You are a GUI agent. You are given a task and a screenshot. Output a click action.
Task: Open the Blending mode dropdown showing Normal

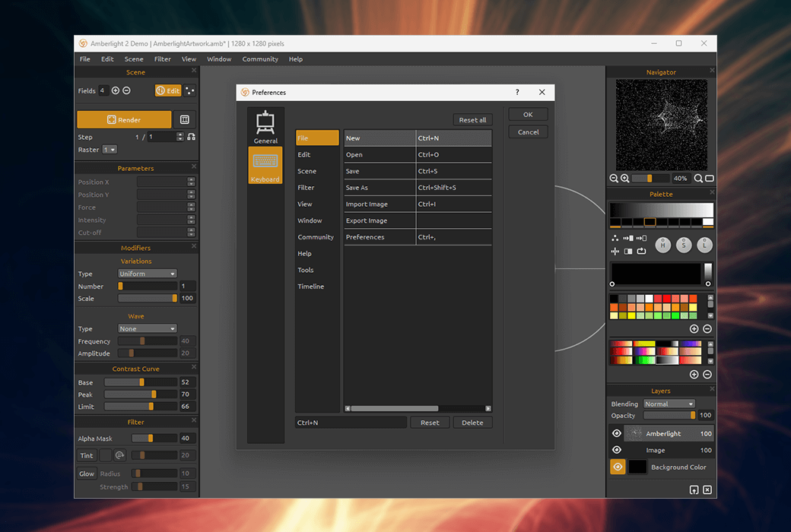[669, 404]
